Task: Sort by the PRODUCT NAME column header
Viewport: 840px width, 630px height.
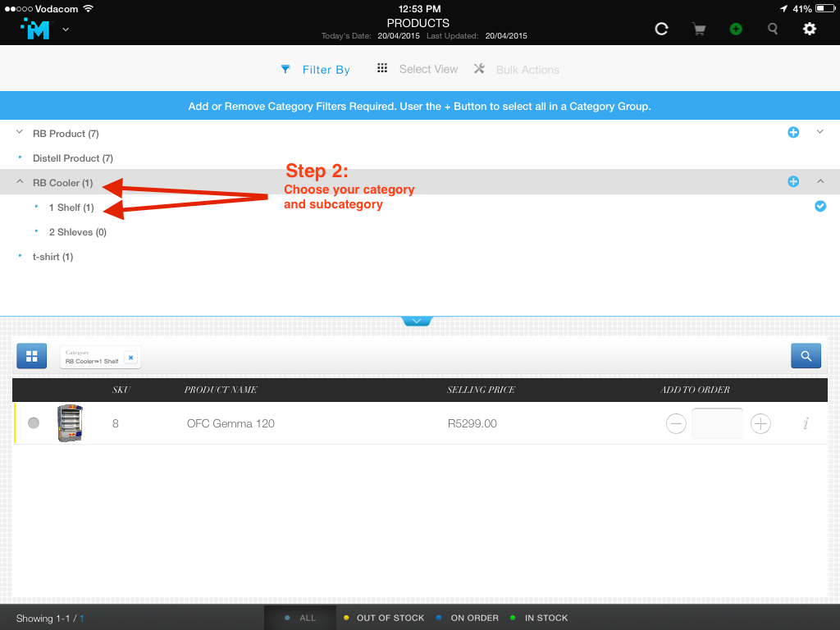Action: click(221, 390)
